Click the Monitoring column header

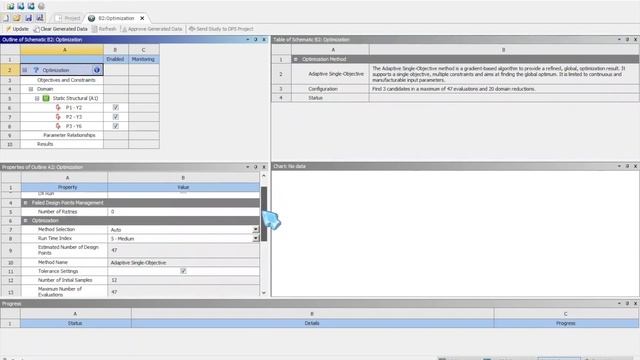coord(144,59)
